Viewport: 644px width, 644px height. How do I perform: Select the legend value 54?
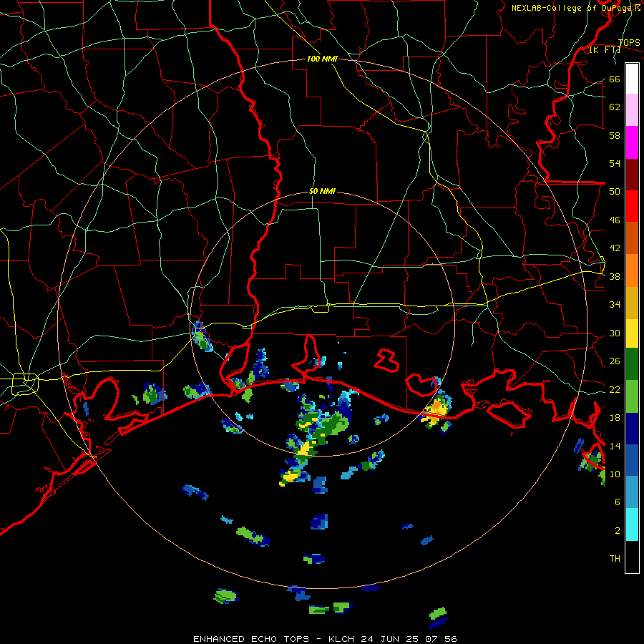(x=615, y=163)
